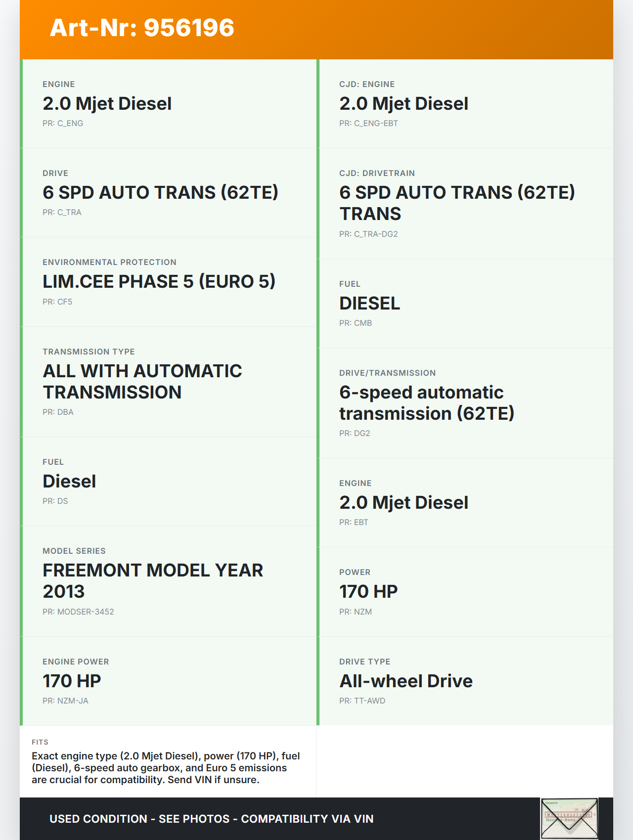The image size is (633, 840).
Task: Select ALL WITH AUTOMATIC TRANSMISSION entry
Action: 168,381
